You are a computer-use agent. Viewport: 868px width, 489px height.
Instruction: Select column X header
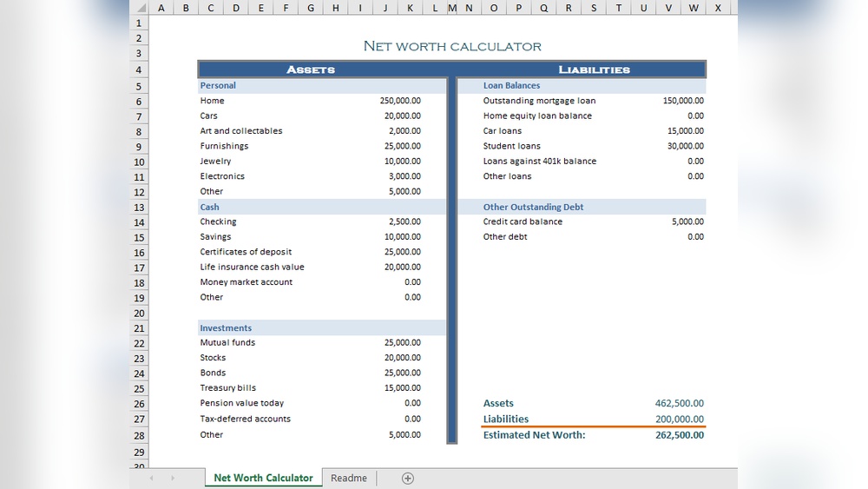point(718,8)
